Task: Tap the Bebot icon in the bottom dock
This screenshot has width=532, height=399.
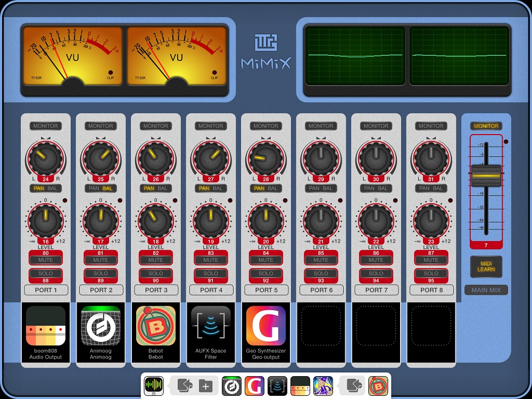Action: [x=378, y=386]
